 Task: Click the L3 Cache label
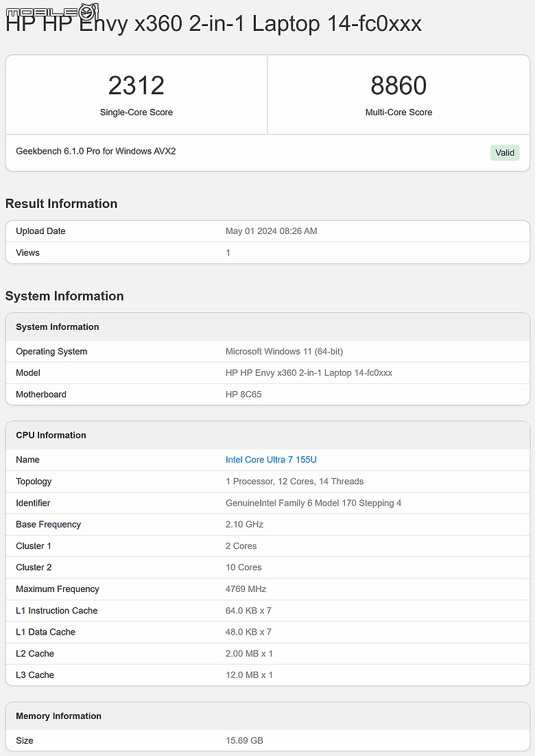(35, 675)
